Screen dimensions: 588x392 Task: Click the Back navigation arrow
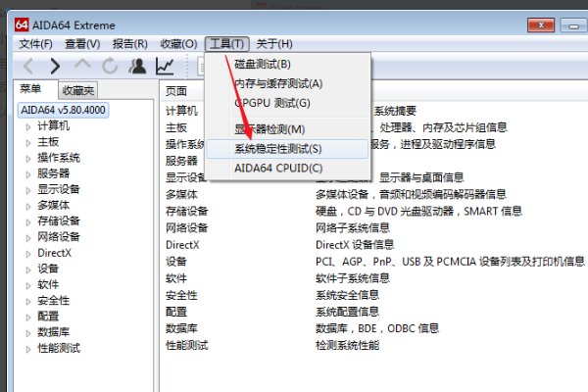(x=28, y=67)
